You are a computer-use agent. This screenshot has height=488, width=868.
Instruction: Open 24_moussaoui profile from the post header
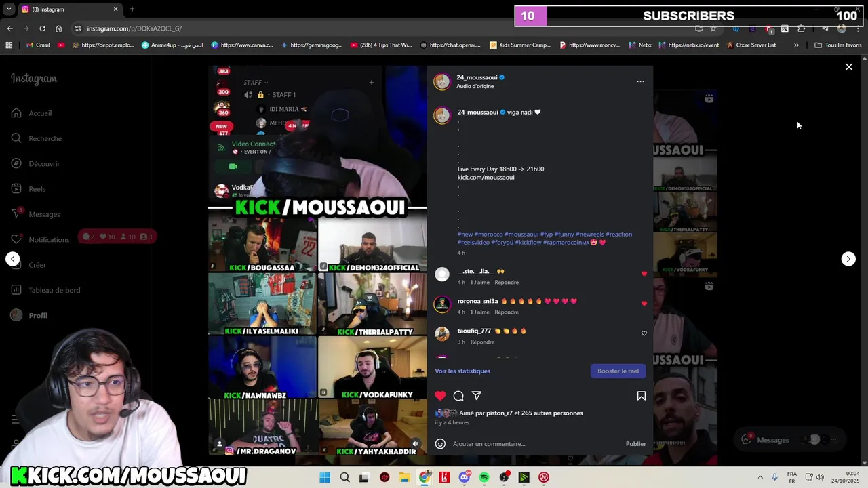coord(477,77)
